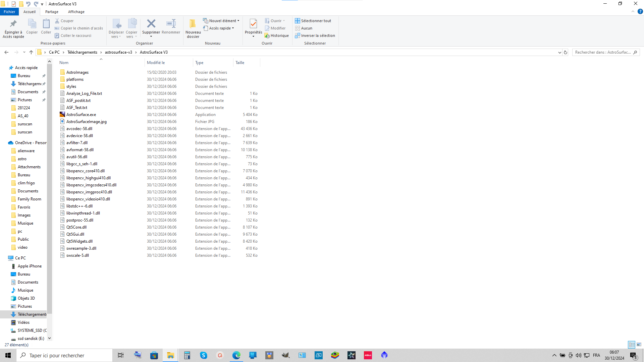This screenshot has width=644, height=362.
Task: Collapse the ribbon with chevron arrow
Action: point(633,11)
